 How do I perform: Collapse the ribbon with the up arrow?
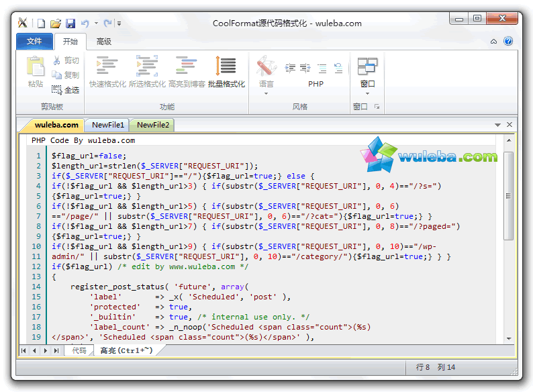(x=493, y=42)
